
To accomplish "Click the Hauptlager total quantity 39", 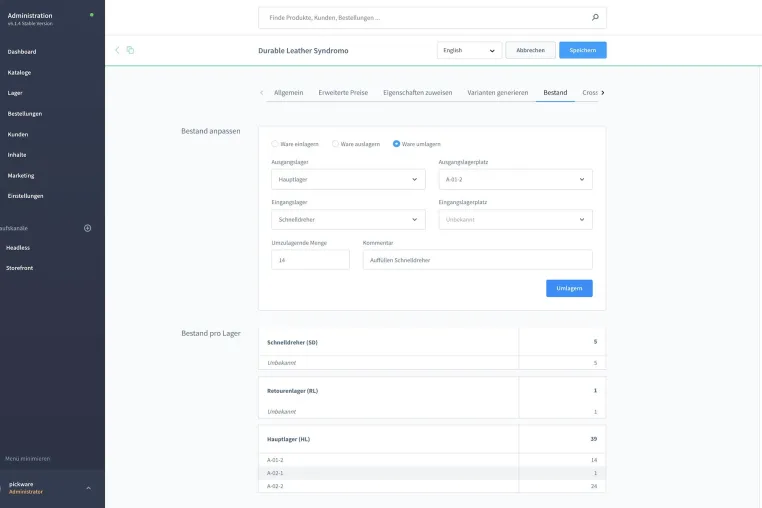I will (x=593, y=439).
